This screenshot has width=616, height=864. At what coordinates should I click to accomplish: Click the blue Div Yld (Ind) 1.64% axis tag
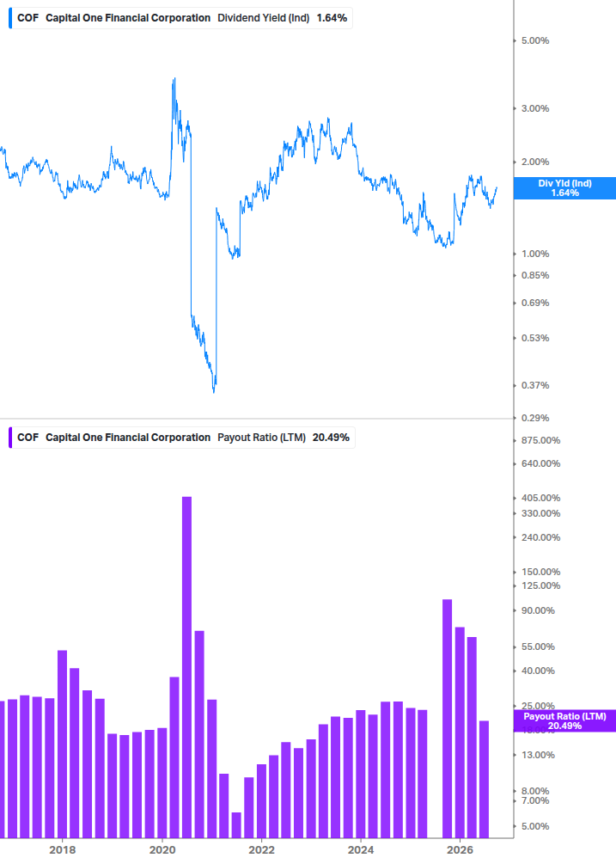[564, 188]
